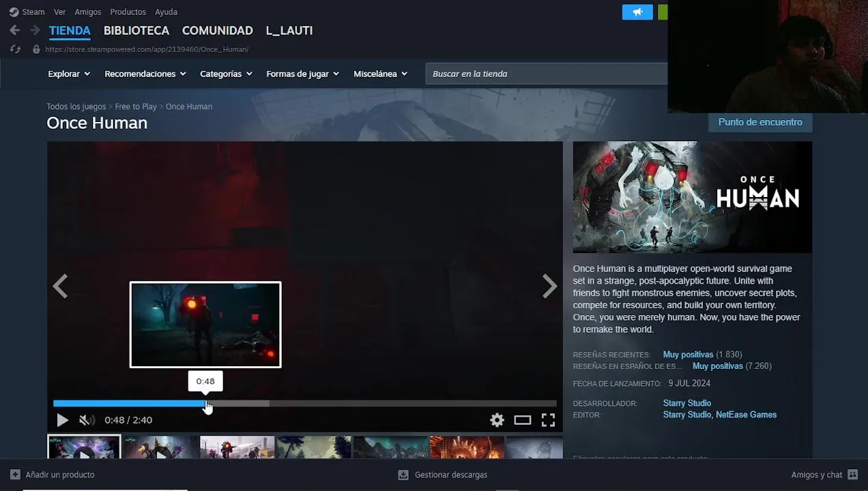Click the blue announcements megaphone button
The image size is (868, 491).
[x=637, y=12]
